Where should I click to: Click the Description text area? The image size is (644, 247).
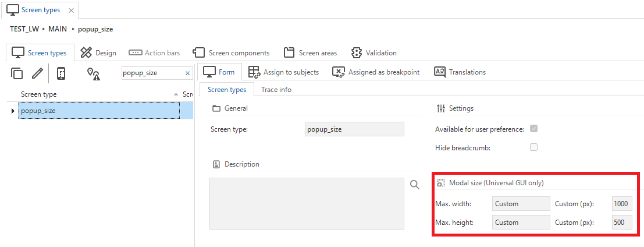click(x=307, y=203)
